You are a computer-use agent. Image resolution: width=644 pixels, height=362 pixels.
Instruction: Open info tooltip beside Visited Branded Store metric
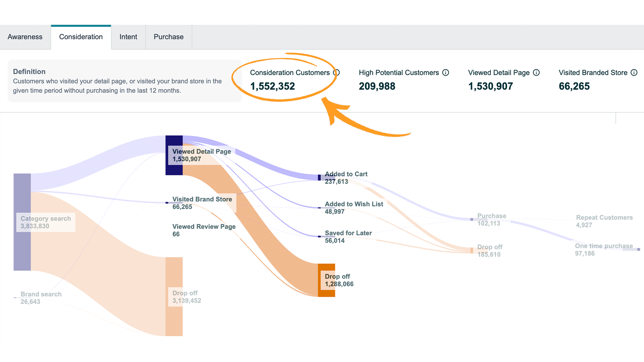tap(634, 72)
